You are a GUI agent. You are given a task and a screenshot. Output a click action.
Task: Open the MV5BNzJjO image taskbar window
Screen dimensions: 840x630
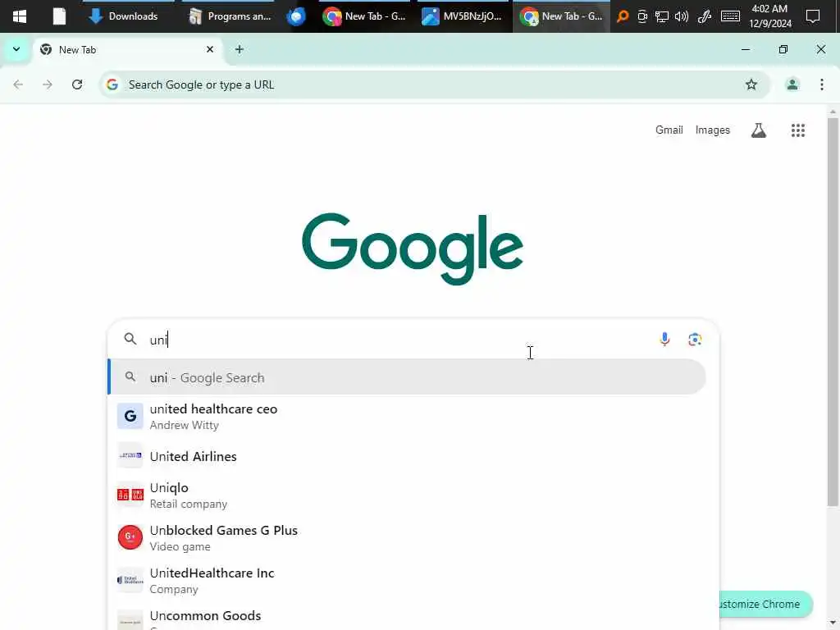click(x=463, y=16)
